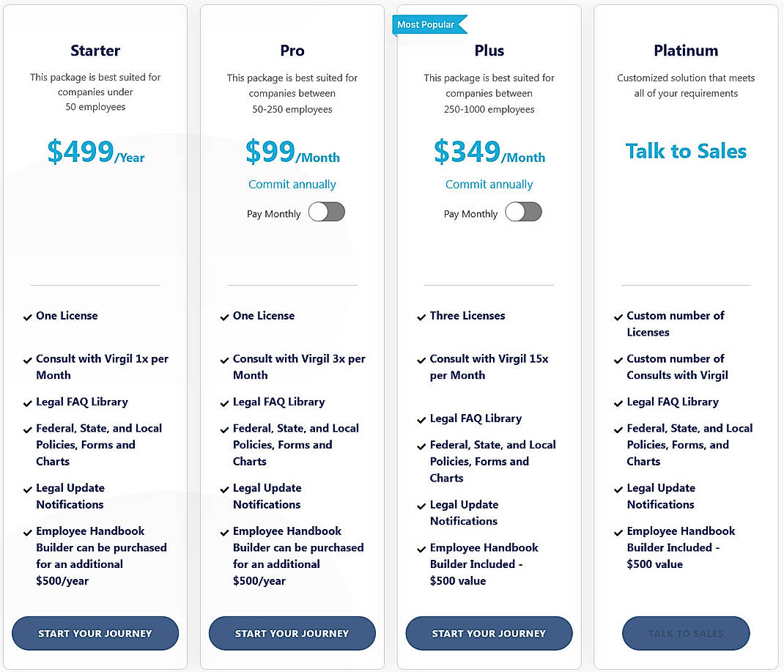Open the Commit annually option under Pro
The height and width of the screenshot is (672, 784).
tap(292, 184)
